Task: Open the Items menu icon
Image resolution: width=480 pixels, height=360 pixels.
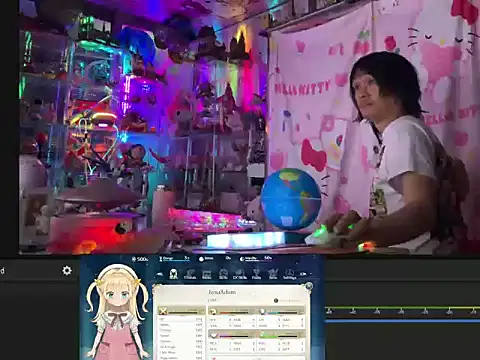Action: click(x=207, y=274)
